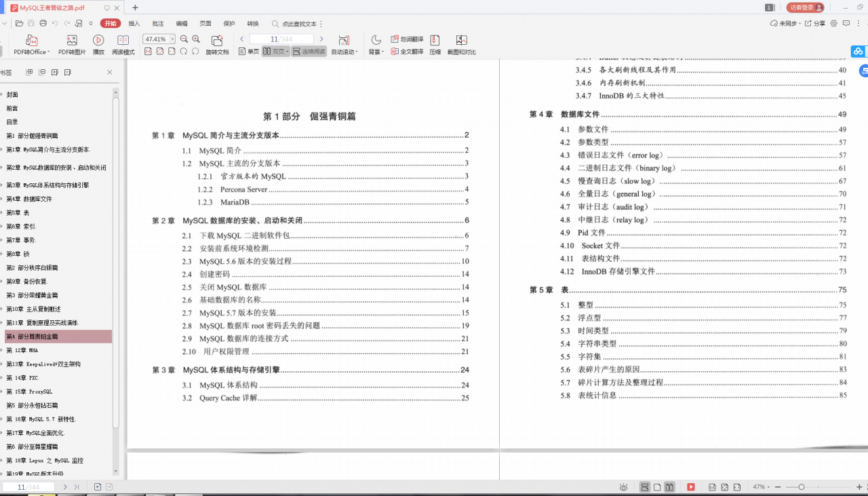Jump to the 第6章 索引 bookmark
Viewport: 868px width, 496px height.
point(21,226)
